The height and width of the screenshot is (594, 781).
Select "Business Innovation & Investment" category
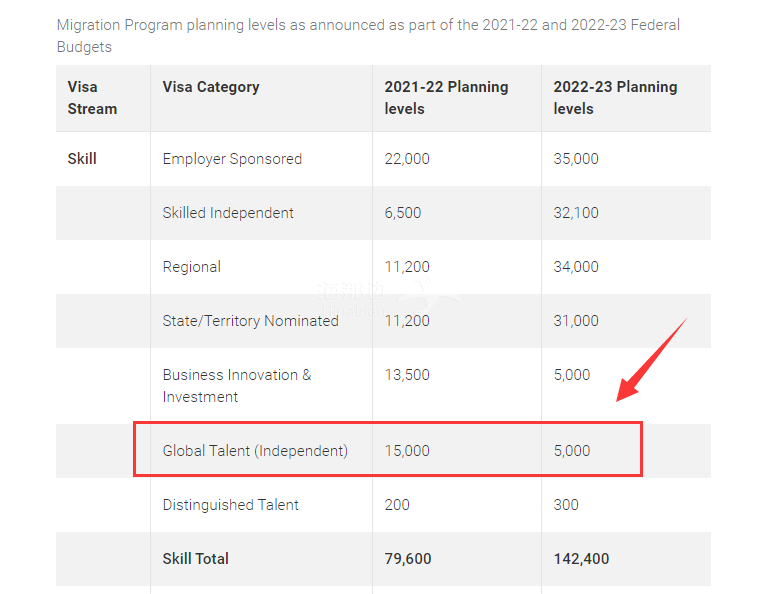[237, 386]
